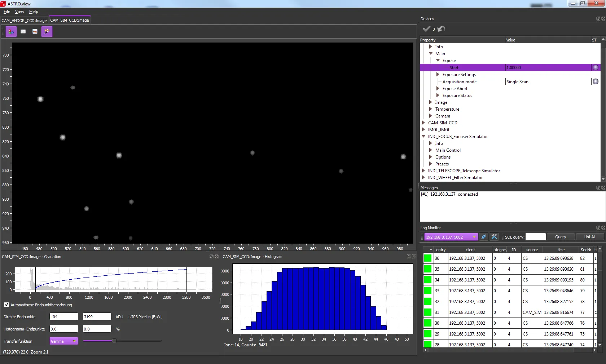Apply changes with the Devices checkmark icon
Image resolution: width=606 pixels, height=364 pixels.
(x=426, y=29)
